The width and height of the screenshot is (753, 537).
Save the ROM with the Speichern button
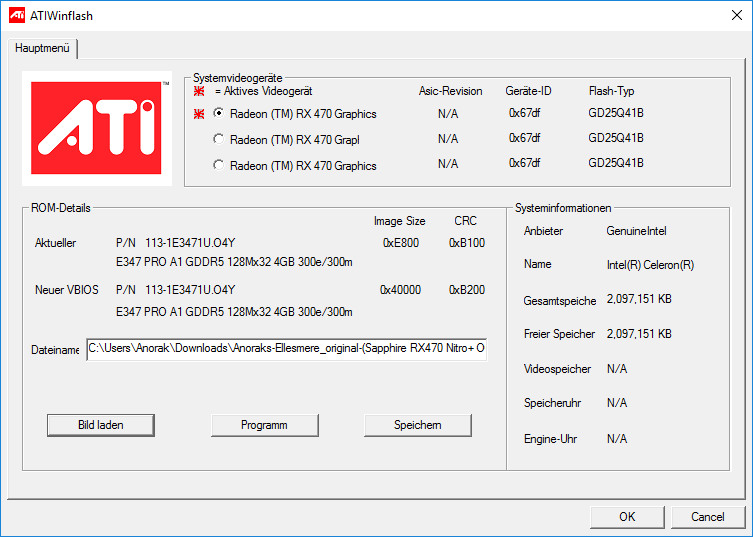point(417,425)
